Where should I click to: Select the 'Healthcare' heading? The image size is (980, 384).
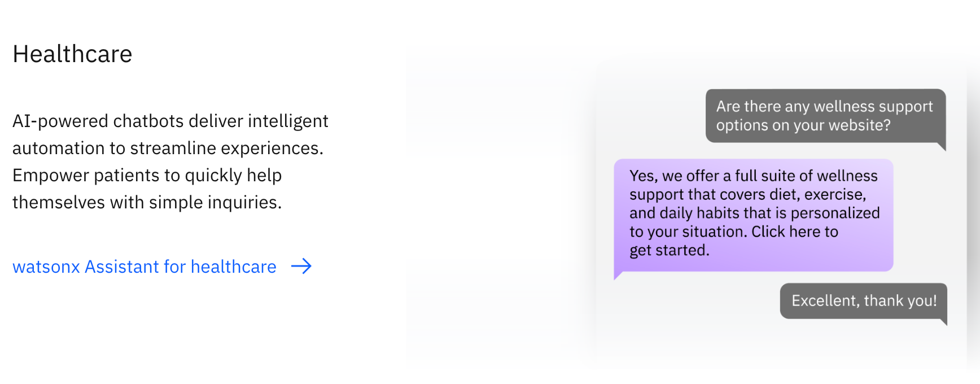pos(72,54)
